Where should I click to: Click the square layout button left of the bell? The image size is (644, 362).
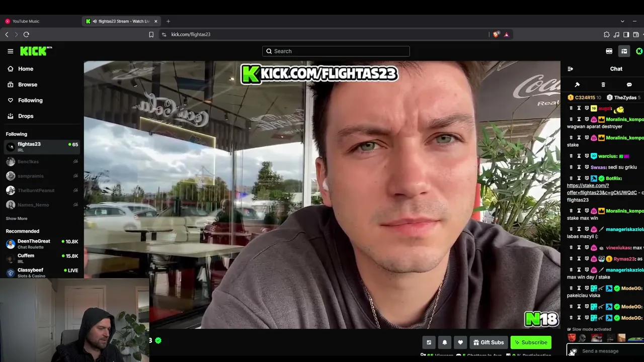point(429,342)
